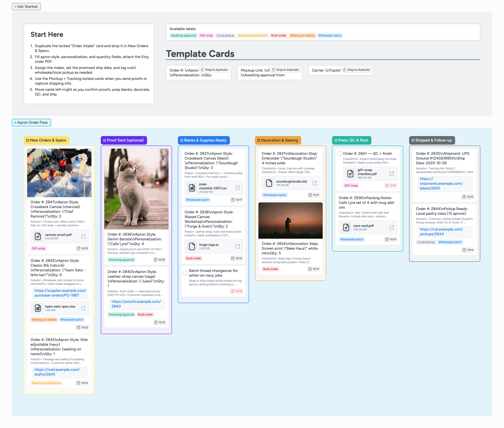Select the Apron Order Flow section tab
The image size is (504, 428).
[x=31, y=123]
